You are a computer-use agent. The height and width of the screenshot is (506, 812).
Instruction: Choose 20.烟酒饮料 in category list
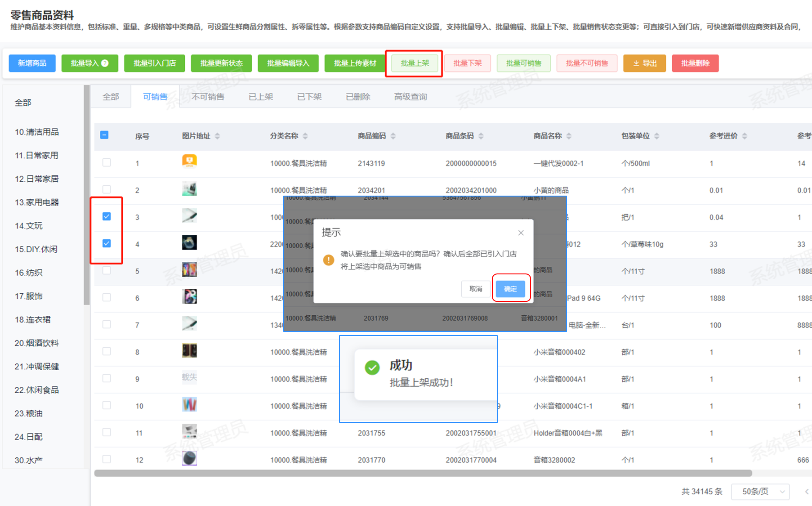click(37, 343)
